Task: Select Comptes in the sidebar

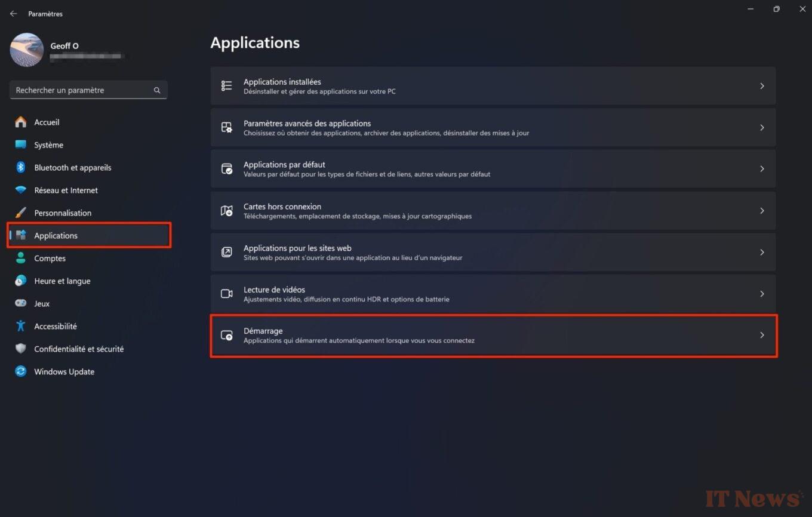Action: click(x=50, y=258)
